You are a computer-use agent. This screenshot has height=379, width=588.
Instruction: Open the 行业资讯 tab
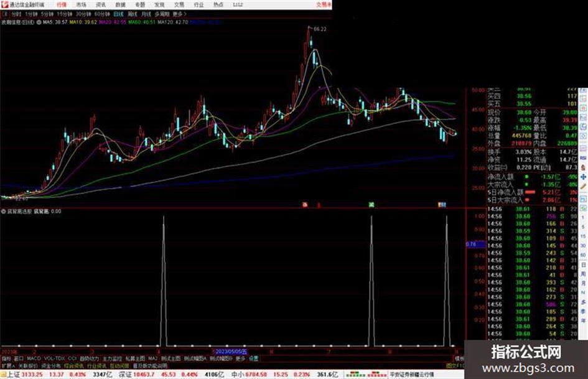[96, 366]
